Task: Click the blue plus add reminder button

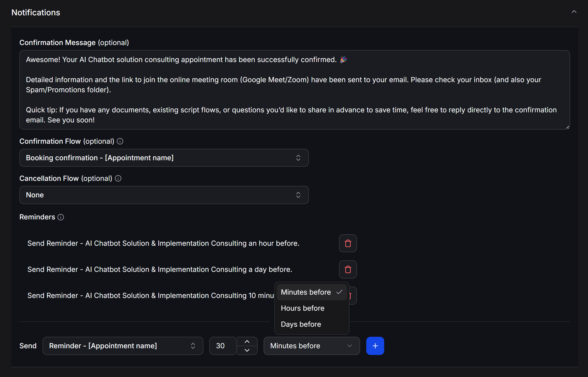Action: [x=375, y=346]
